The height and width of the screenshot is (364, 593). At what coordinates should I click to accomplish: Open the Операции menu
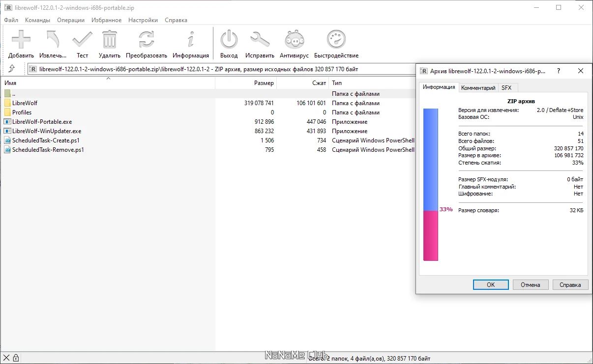70,20
